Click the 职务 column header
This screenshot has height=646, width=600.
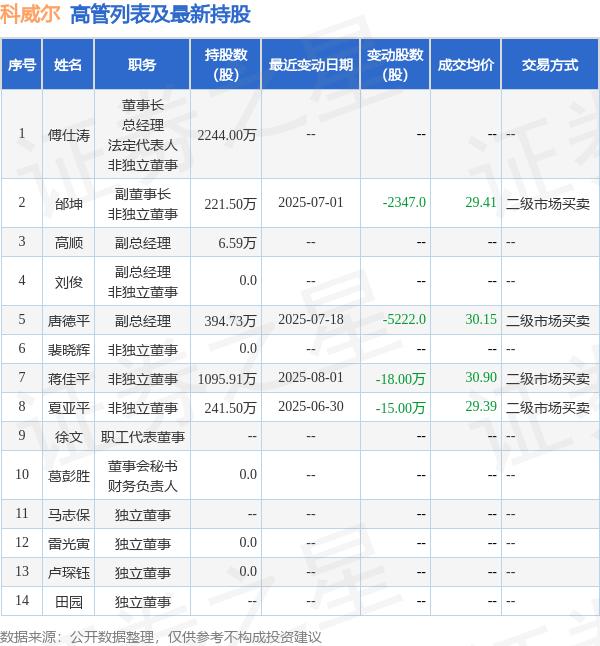point(142,65)
